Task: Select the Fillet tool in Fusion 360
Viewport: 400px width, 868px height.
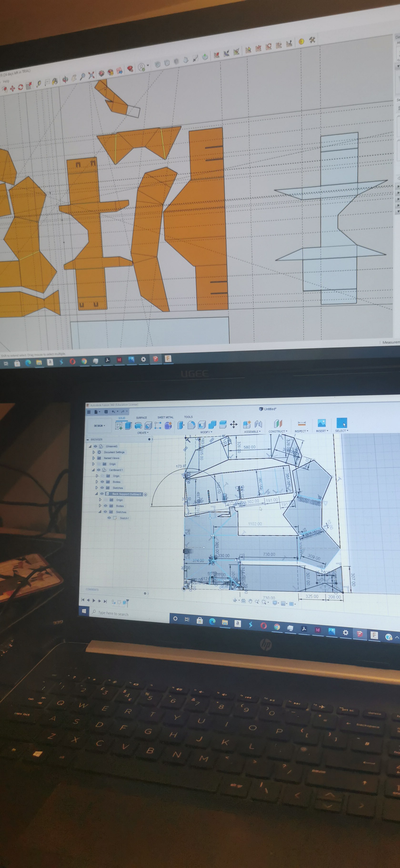Action: pyautogui.click(x=192, y=425)
